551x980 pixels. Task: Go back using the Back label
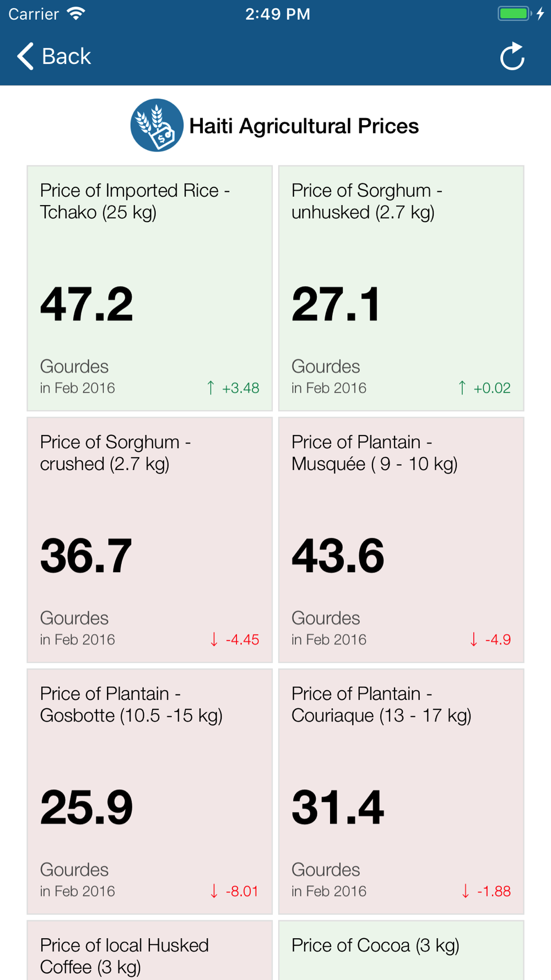(66, 56)
